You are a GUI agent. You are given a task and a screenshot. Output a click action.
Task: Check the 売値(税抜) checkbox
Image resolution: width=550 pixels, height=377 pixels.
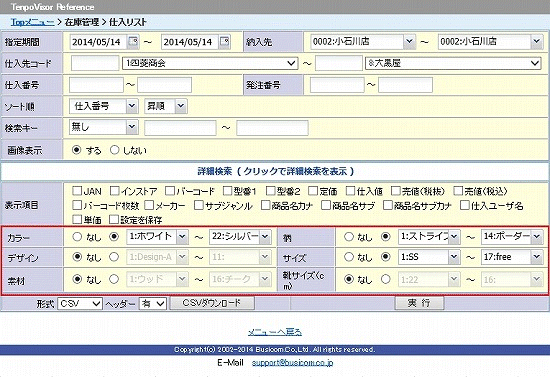click(x=396, y=191)
